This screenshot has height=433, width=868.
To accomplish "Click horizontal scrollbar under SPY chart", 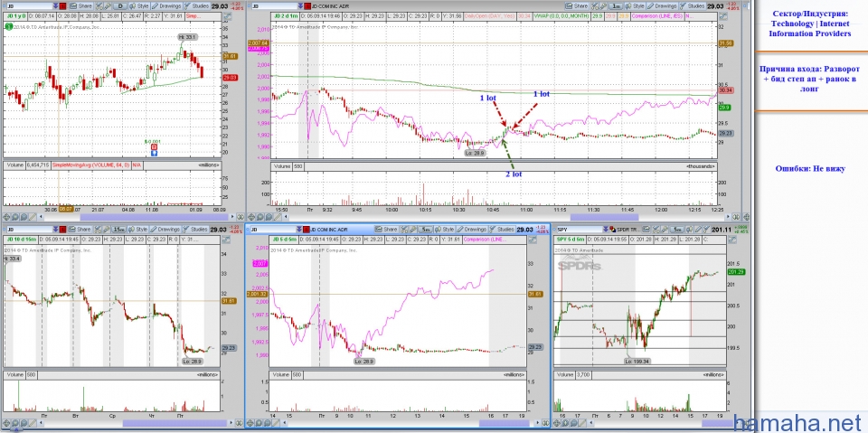I will [x=660, y=424].
